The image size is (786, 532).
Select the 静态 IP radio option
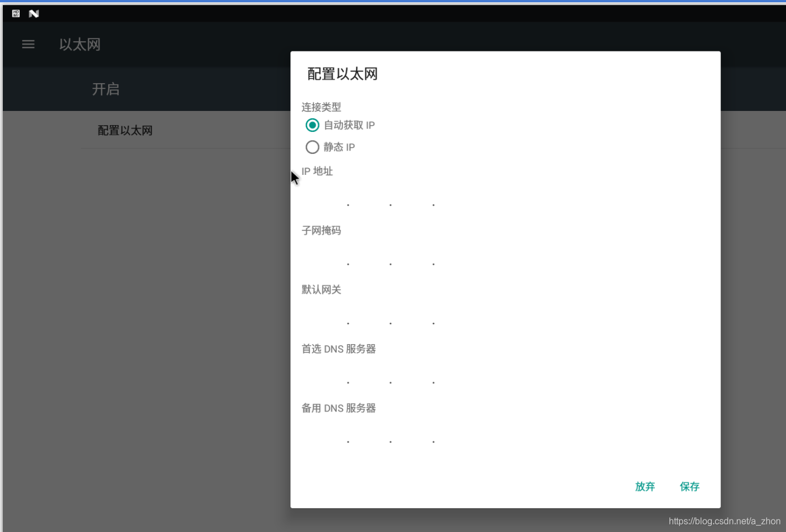click(330, 147)
